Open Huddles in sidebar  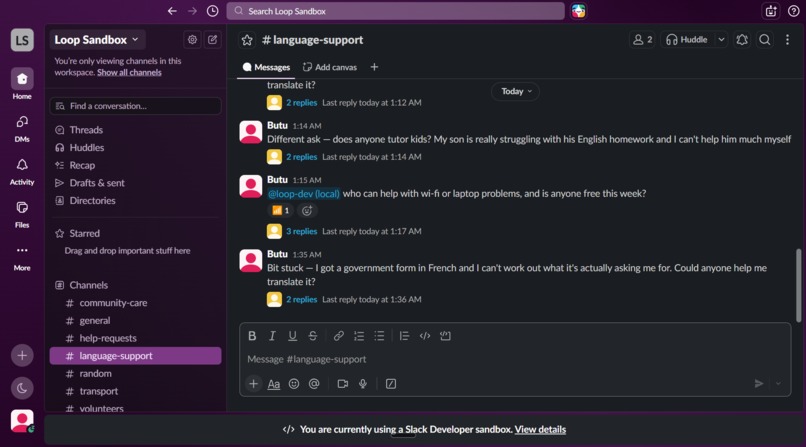click(x=135, y=147)
